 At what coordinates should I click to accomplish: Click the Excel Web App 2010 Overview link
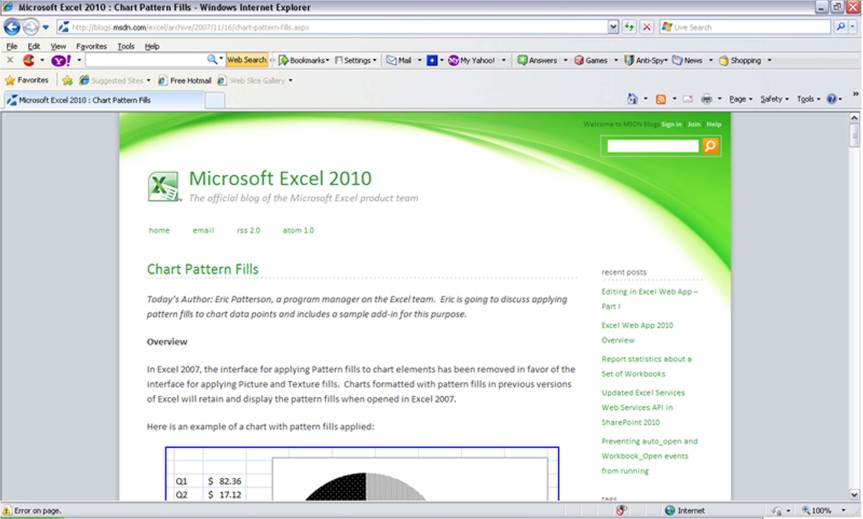click(637, 332)
